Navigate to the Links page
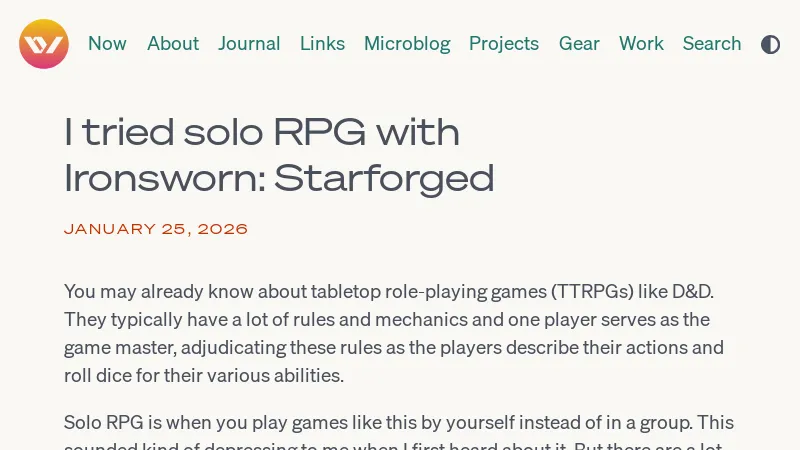The image size is (800, 450). pyautogui.click(x=322, y=44)
